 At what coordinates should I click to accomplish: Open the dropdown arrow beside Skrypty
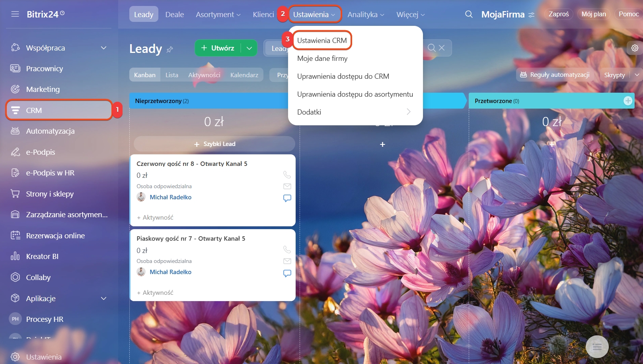click(x=637, y=75)
